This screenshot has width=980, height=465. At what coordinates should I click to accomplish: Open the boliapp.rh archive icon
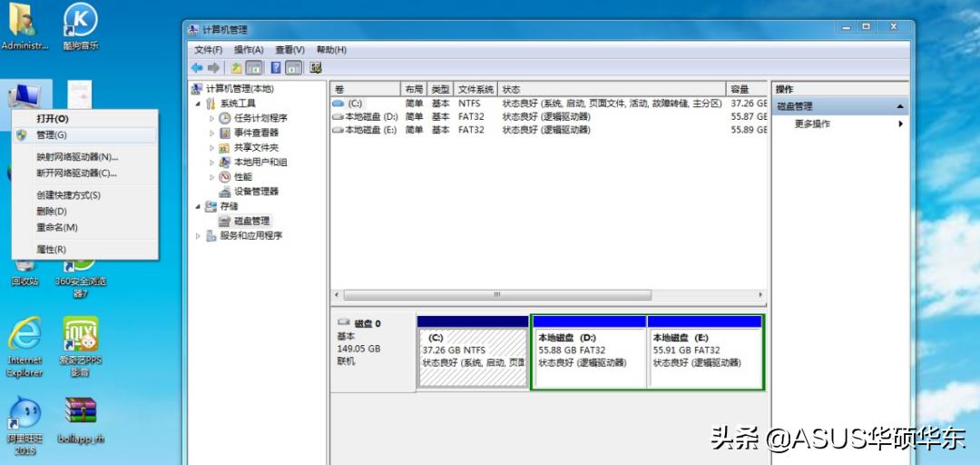coord(81,420)
